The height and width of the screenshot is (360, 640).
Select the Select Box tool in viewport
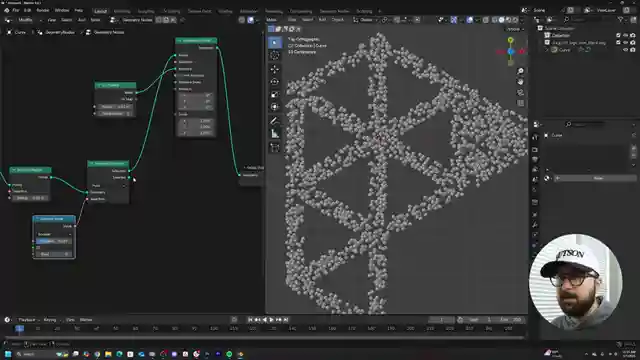[275, 42]
